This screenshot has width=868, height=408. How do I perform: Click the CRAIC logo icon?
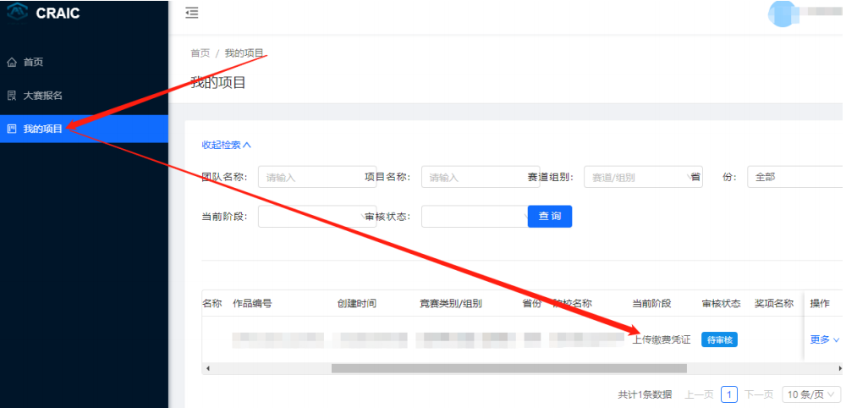click(17, 12)
